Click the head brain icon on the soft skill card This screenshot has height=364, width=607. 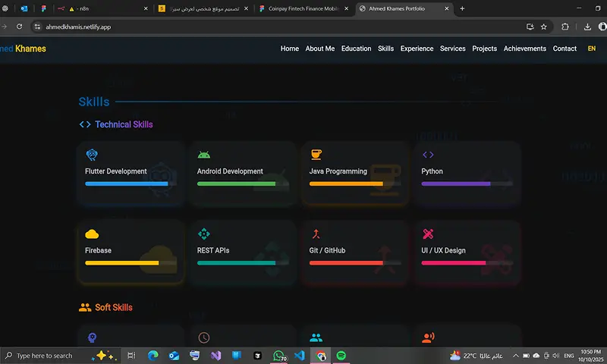pos(92,337)
